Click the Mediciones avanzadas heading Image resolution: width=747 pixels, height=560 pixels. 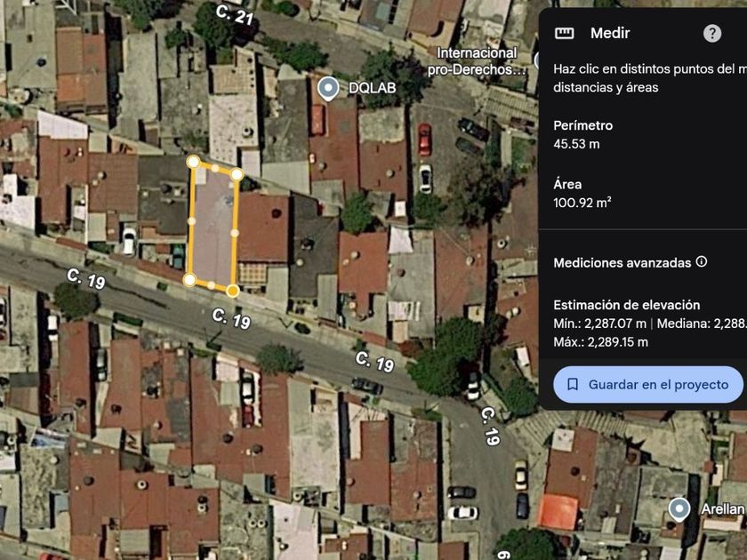(622, 263)
